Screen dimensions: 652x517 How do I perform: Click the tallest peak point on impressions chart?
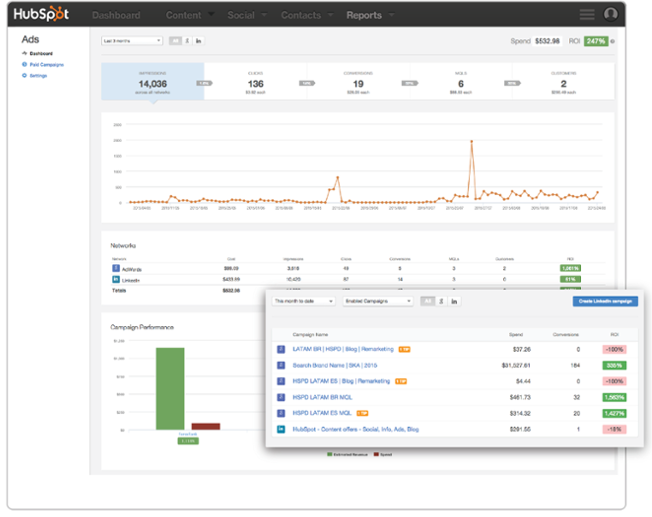pyautogui.click(x=472, y=141)
